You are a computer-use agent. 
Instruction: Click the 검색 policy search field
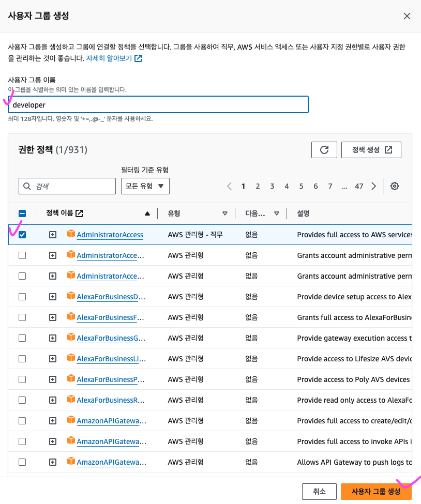(67, 186)
